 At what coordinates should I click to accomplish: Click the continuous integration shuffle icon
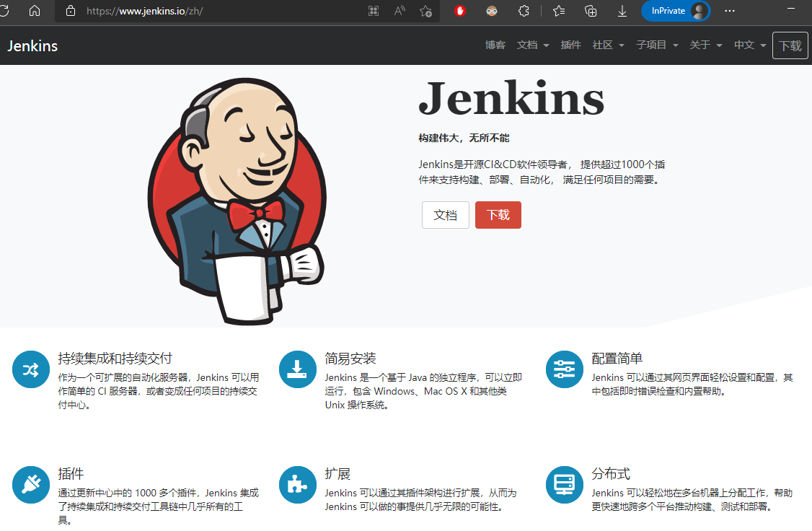pyautogui.click(x=31, y=369)
